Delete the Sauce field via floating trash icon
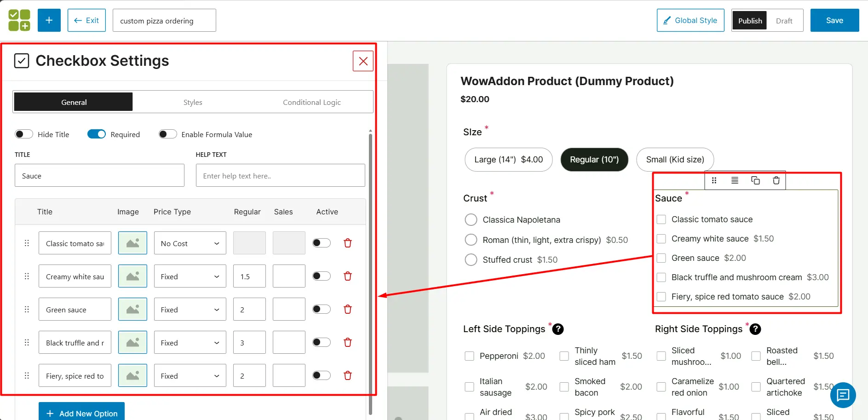The width and height of the screenshot is (868, 420). (x=776, y=180)
